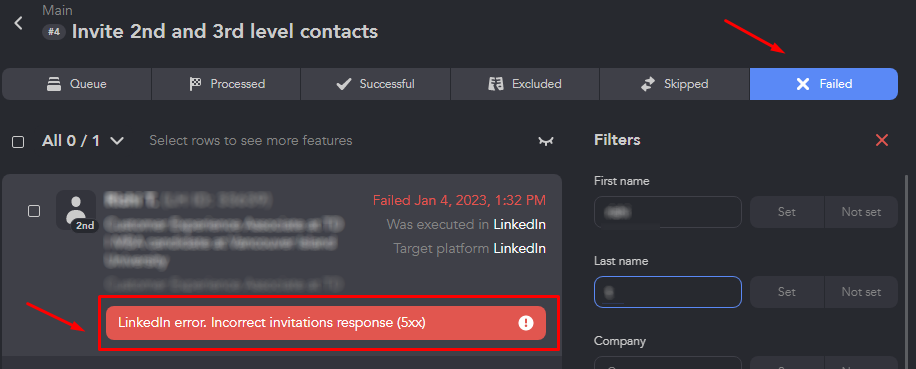Choose Not set for First name filter
This screenshot has height=369, width=916.
[861, 212]
